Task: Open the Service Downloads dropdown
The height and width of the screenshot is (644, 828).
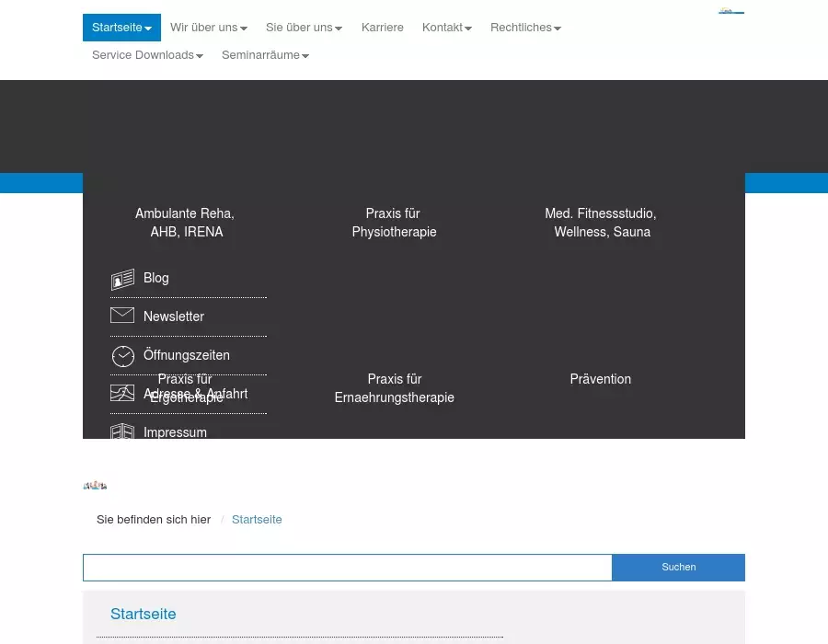Action: [x=147, y=55]
